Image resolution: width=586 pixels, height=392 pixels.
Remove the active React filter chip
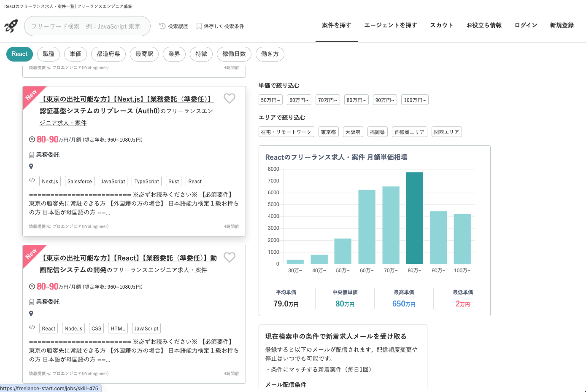19,54
